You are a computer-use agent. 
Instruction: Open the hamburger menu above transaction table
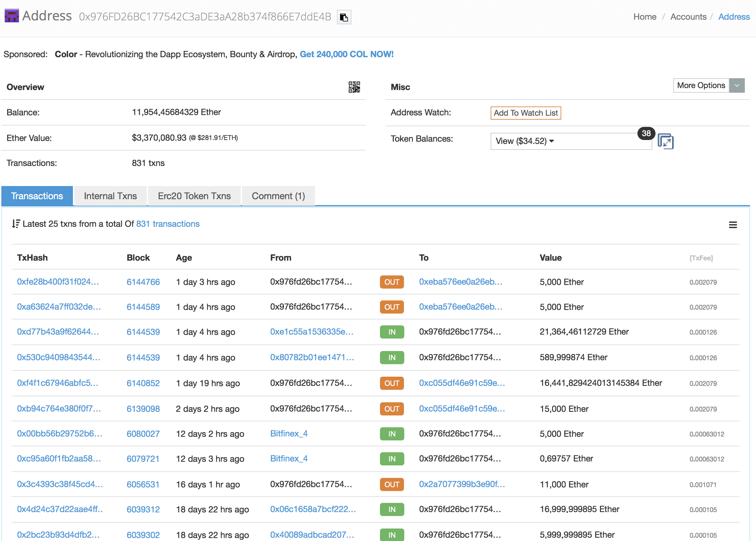(x=733, y=225)
